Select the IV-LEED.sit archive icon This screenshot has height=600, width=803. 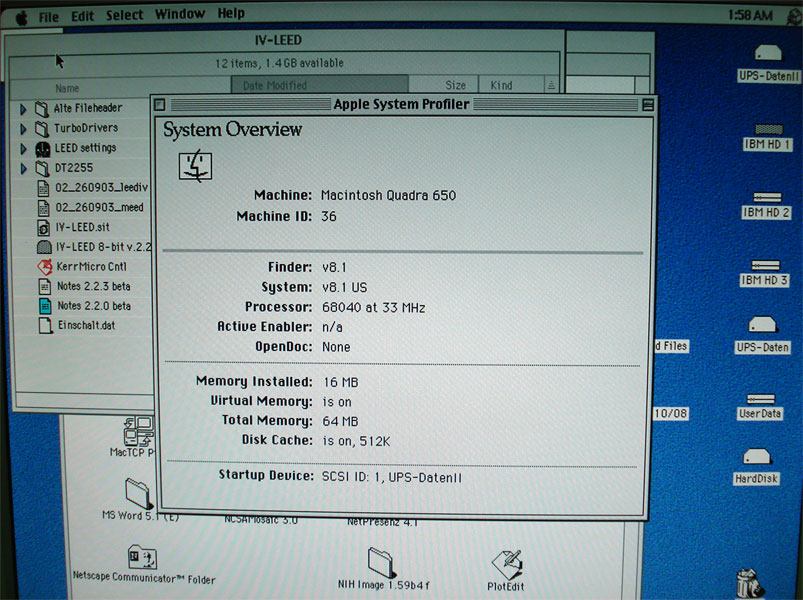tap(44, 227)
